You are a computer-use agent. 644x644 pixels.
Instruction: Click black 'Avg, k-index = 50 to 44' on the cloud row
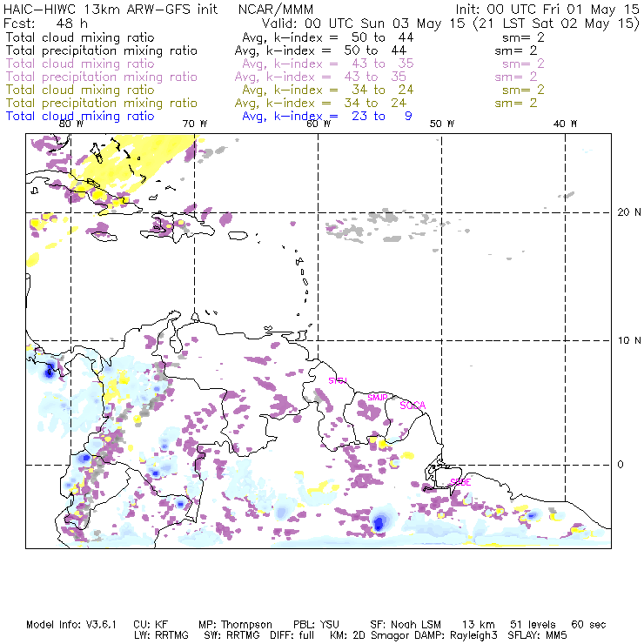click(x=328, y=37)
